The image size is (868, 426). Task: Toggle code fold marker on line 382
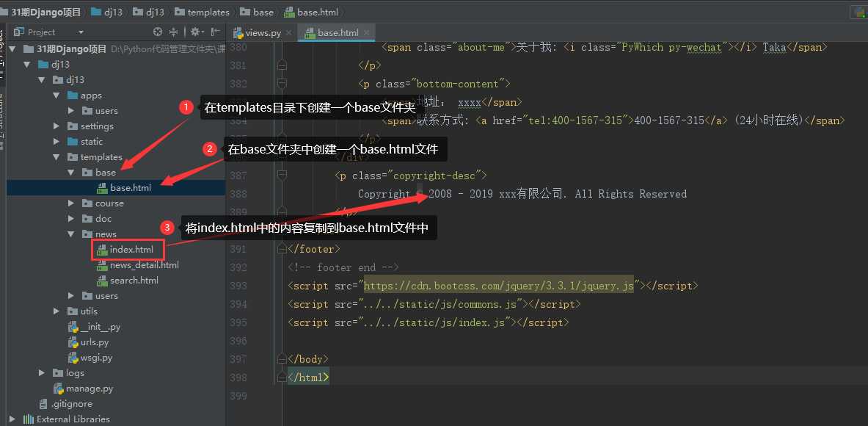(282, 84)
